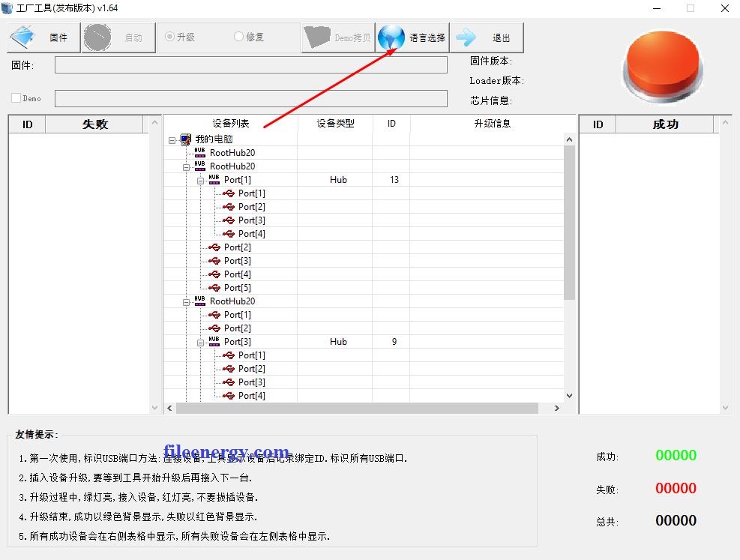Collapse Port[1] hub with ID 13
The width and height of the screenshot is (740, 560).
pos(200,181)
